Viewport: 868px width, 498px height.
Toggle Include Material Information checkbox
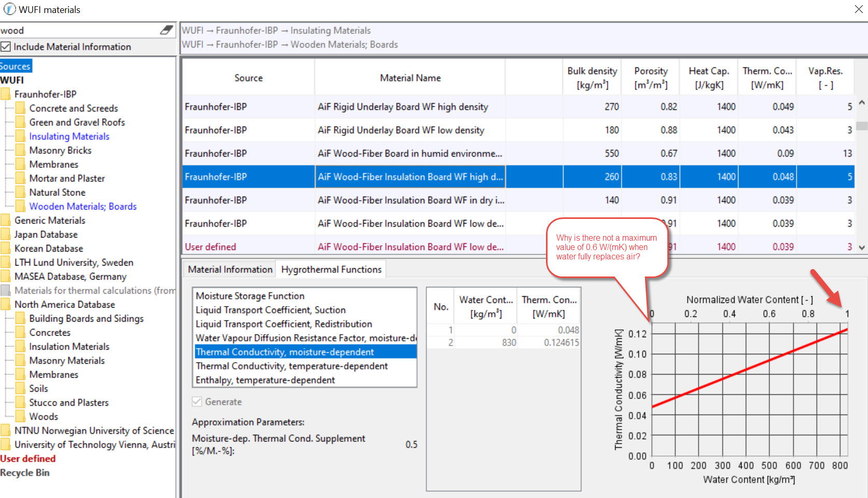(6, 47)
